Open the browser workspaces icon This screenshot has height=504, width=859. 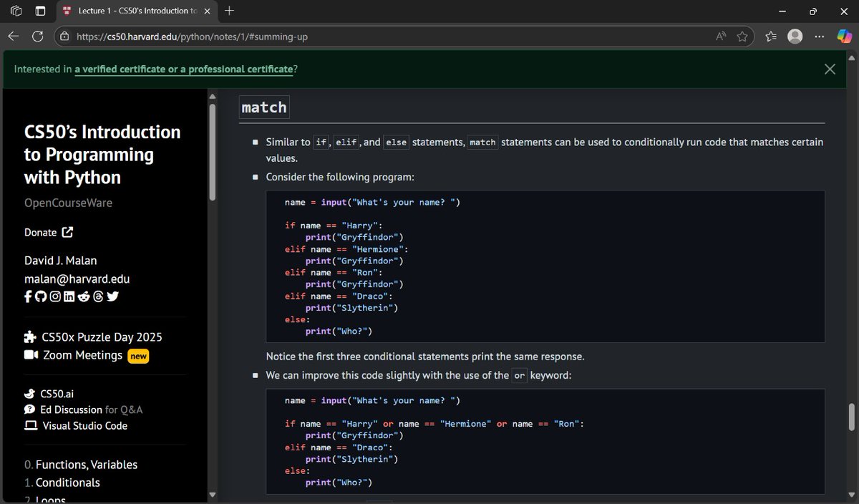[16, 11]
